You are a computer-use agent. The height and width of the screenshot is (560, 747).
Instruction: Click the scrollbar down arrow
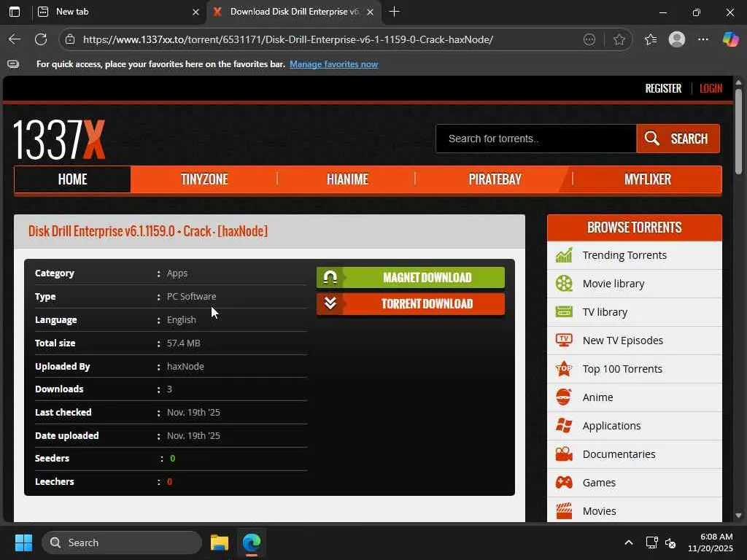pos(738,516)
